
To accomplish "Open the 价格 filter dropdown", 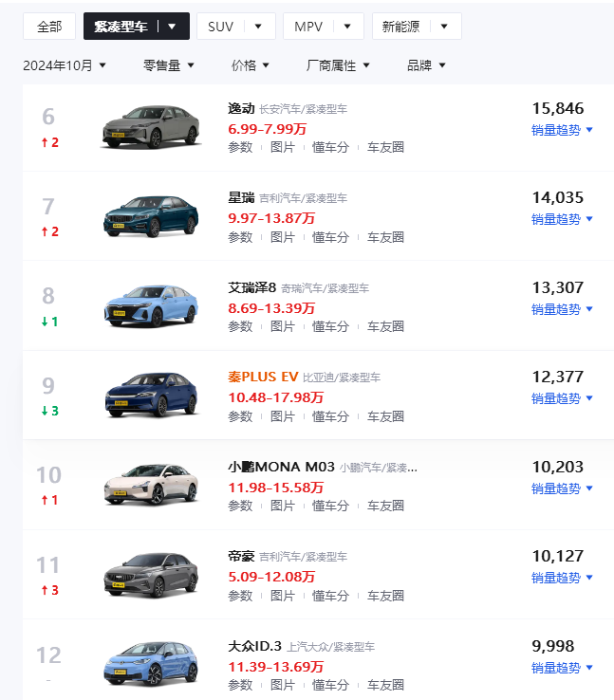I will point(251,65).
